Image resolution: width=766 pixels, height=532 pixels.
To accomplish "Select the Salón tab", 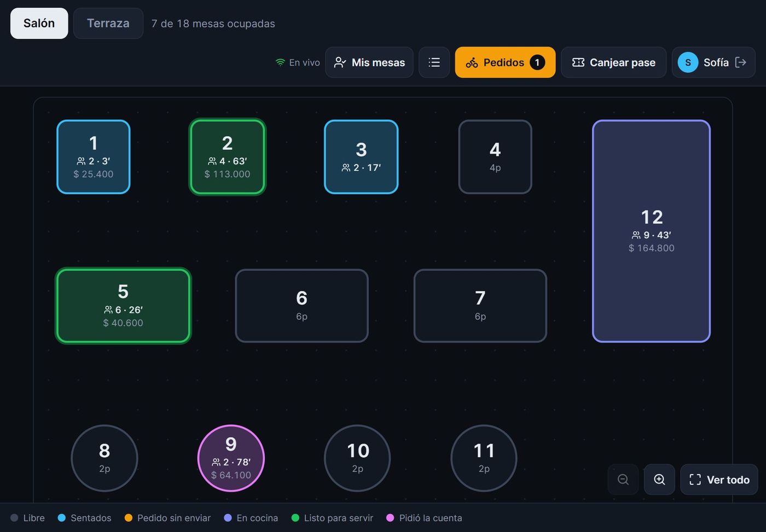I will [x=39, y=24].
